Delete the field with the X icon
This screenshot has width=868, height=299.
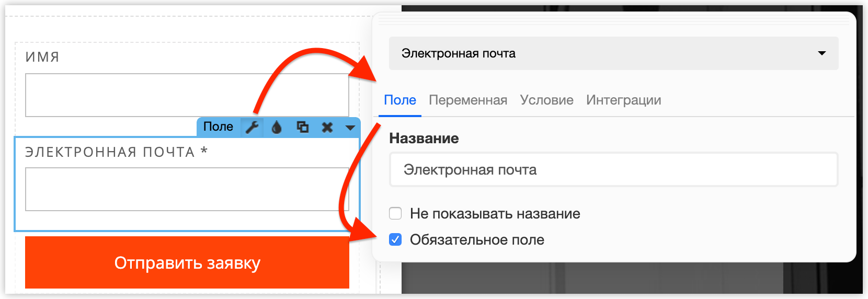(x=327, y=127)
